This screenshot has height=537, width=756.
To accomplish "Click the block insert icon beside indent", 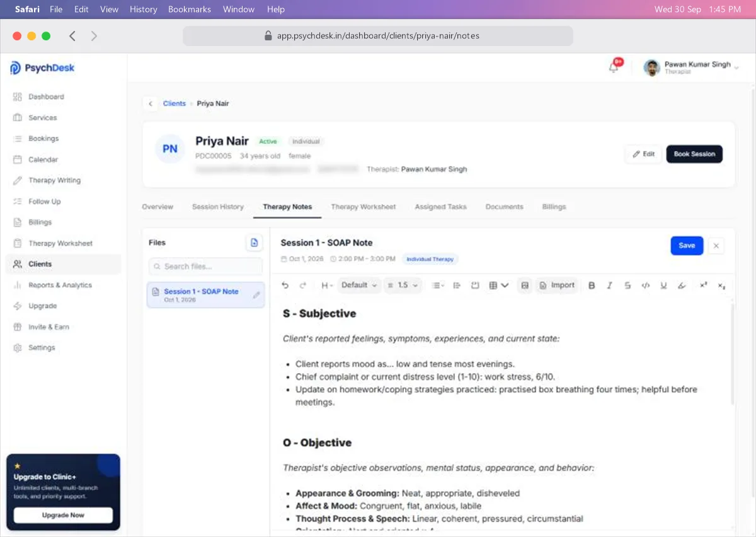I will pyautogui.click(x=475, y=286).
